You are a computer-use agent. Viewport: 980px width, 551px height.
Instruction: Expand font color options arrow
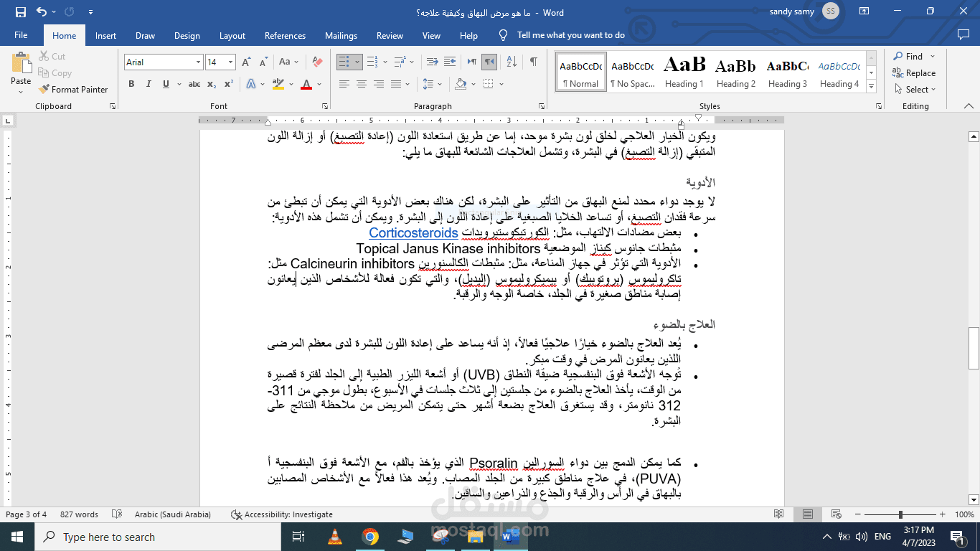coord(319,84)
